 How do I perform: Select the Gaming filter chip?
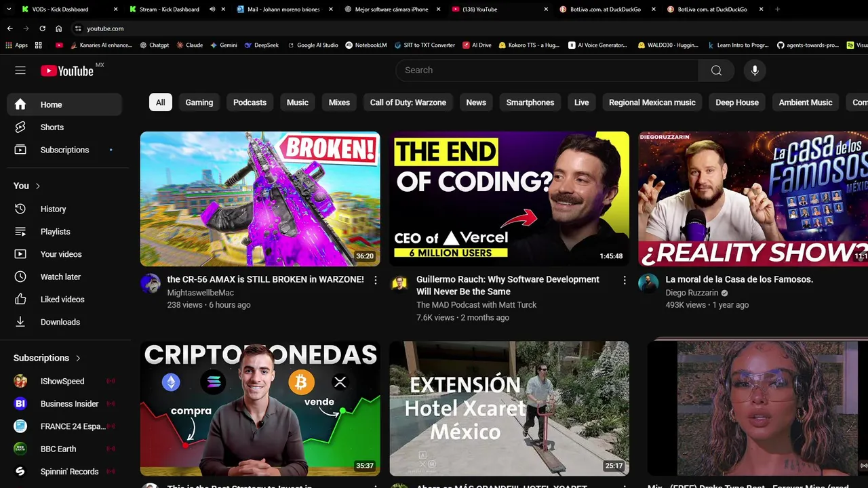(199, 102)
